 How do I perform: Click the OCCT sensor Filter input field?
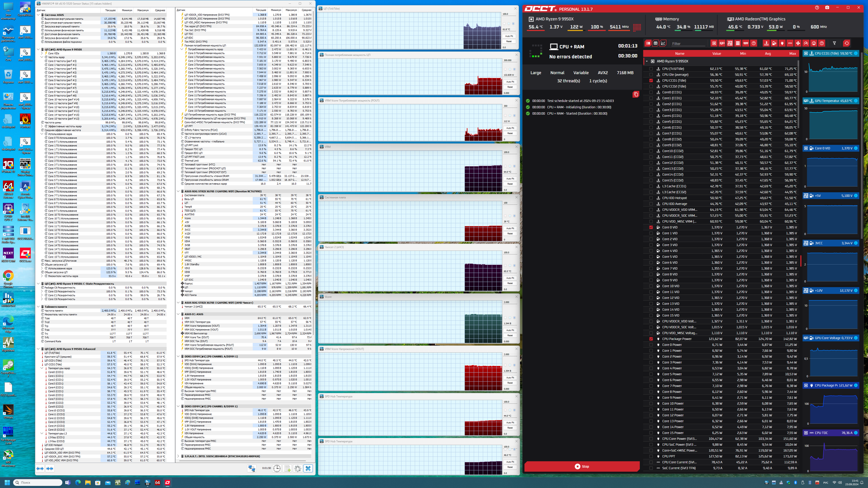pos(688,44)
